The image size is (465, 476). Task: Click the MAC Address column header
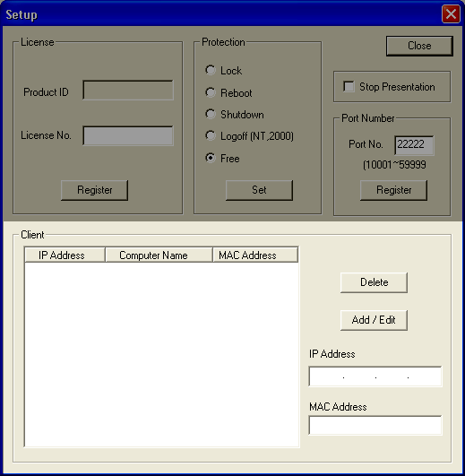click(x=255, y=255)
